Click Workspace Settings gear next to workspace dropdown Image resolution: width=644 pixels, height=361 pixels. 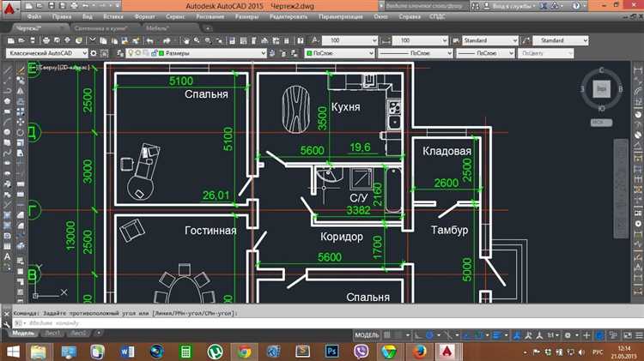tap(94, 53)
